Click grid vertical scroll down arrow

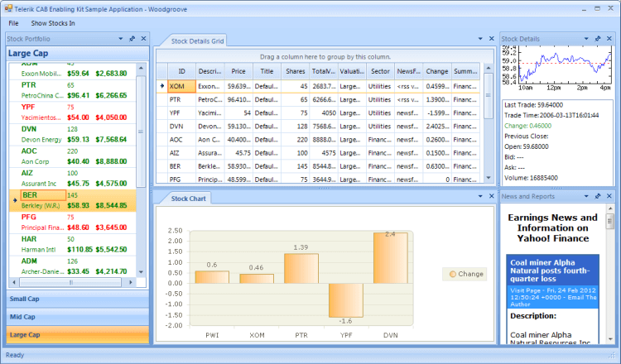point(489,178)
